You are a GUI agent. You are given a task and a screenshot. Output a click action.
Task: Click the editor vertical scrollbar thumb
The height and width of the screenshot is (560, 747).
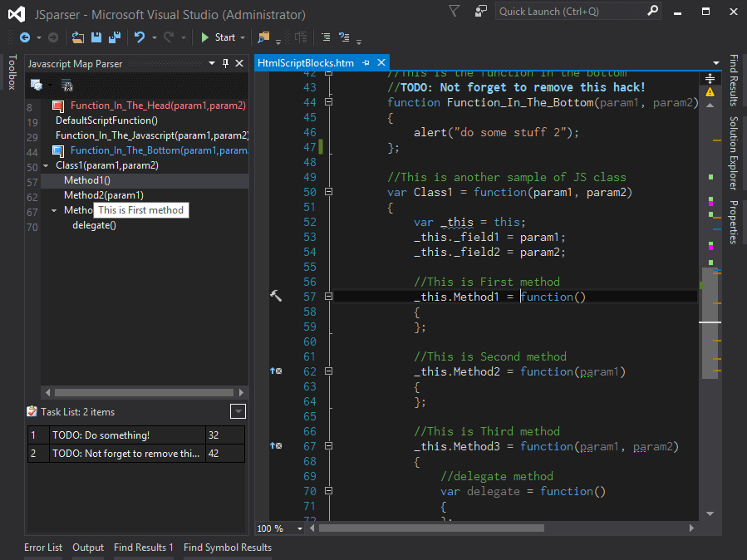pyautogui.click(x=710, y=323)
